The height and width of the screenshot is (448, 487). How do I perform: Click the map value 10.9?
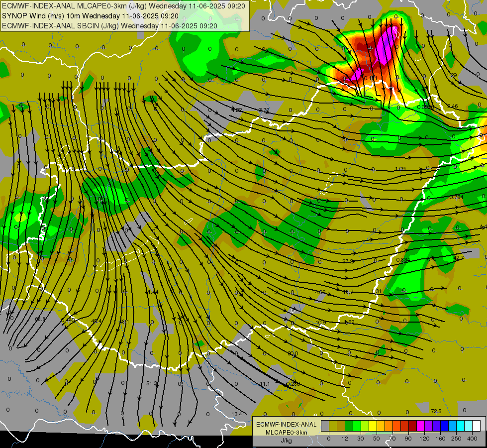click(x=321, y=323)
